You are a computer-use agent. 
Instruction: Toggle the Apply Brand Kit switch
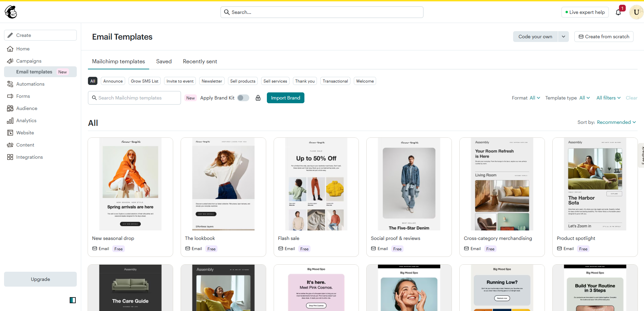[x=243, y=98]
